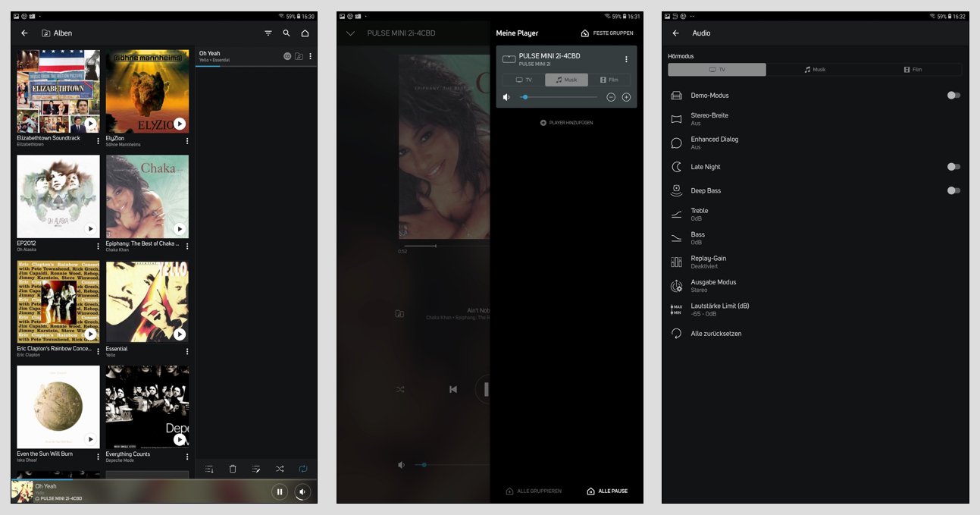Screen dimensions: 980x515
Task: Open options for PULSE MINI 2i-4CBD player
Action: [x=626, y=59]
